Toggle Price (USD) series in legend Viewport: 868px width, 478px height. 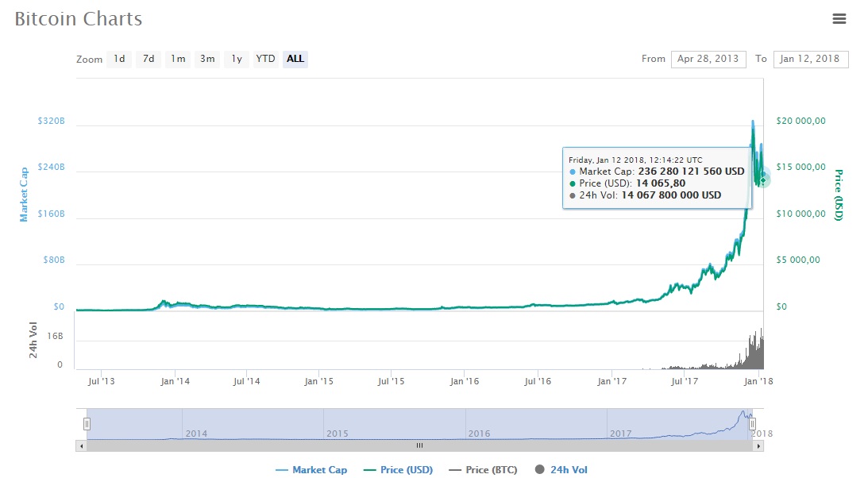pyautogui.click(x=398, y=470)
